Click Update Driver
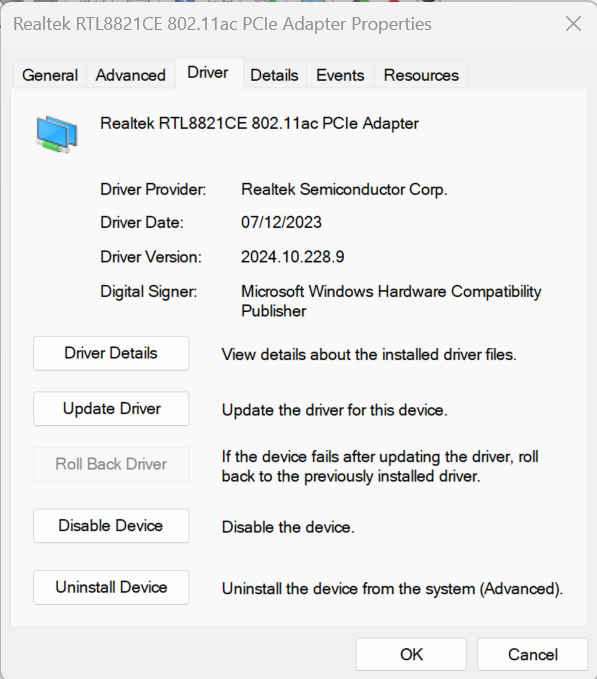The width and height of the screenshot is (597, 679). (111, 409)
